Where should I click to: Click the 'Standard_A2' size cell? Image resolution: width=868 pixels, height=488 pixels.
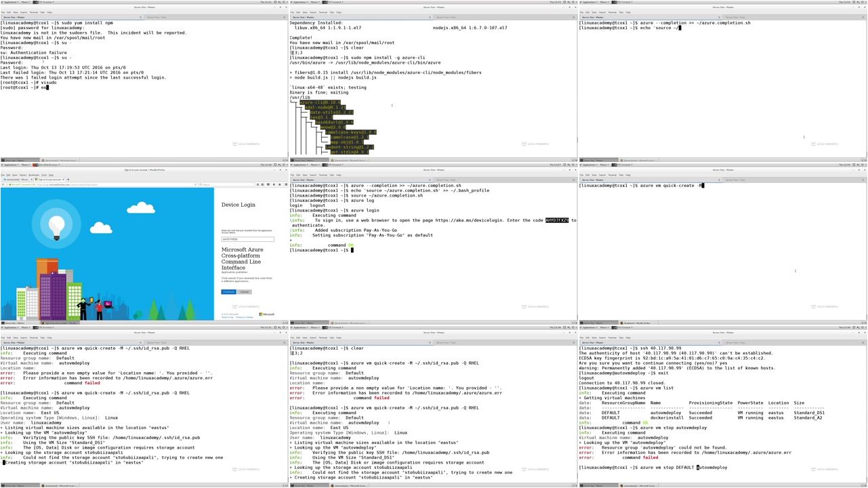point(808,418)
